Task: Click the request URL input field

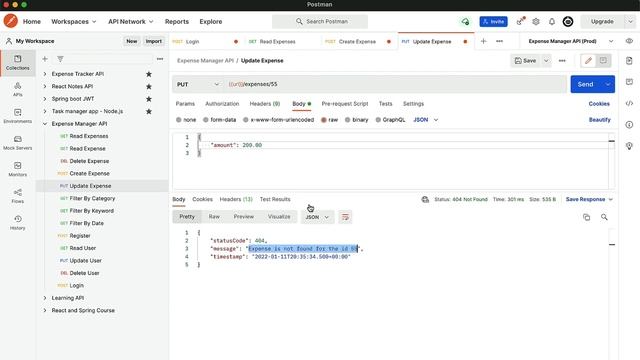Action: click(395, 84)
